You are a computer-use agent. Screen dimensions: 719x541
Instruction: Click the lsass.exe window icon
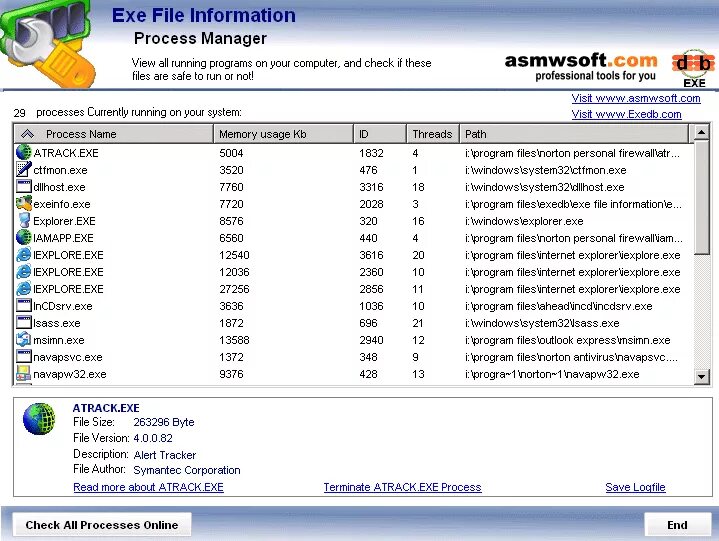click(23, 322)
